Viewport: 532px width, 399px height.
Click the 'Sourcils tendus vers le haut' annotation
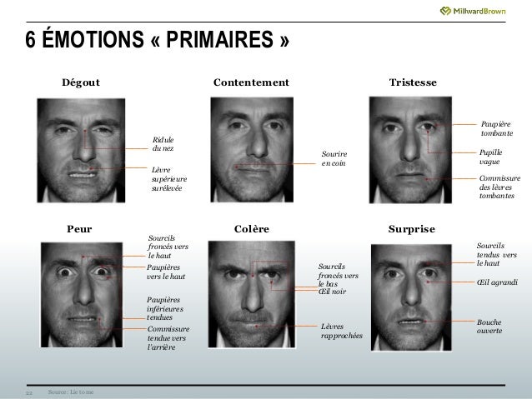coord(497,254)
